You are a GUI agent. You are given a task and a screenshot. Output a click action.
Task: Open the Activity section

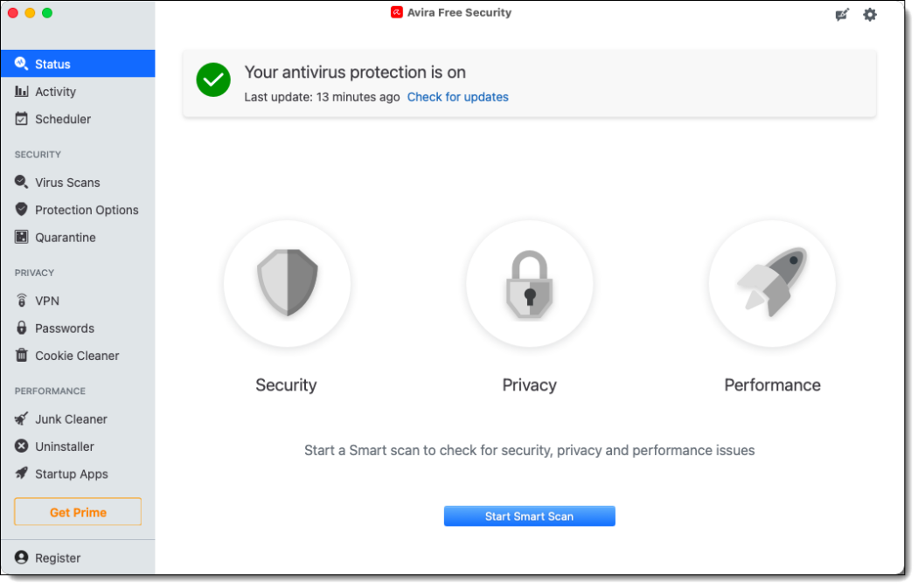(55, 92)
